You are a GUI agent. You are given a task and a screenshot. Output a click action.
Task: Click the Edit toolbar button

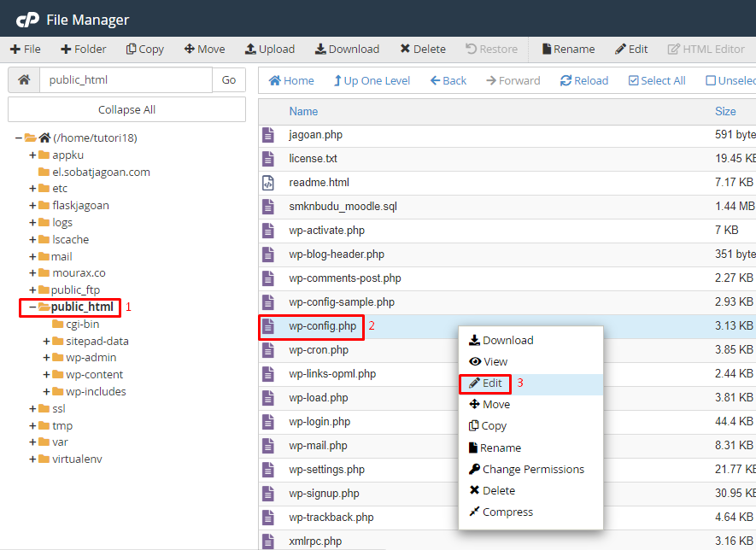pos(631,50)
